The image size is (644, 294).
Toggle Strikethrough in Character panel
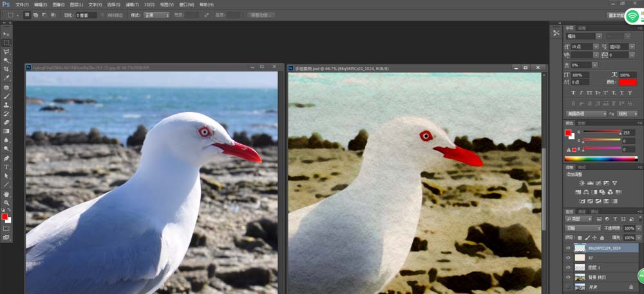(x=630, y=93)
